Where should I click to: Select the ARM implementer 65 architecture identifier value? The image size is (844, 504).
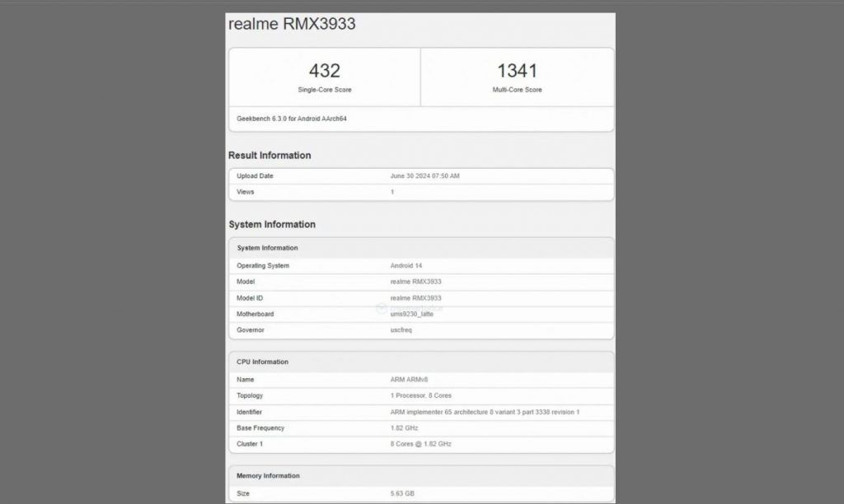[x=485, y=412]
